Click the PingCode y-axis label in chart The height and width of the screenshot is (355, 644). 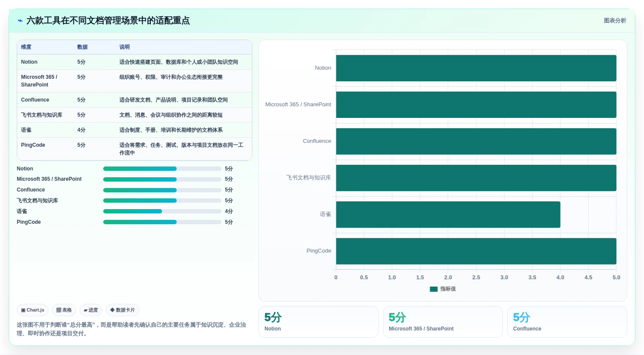coord(319,251)
